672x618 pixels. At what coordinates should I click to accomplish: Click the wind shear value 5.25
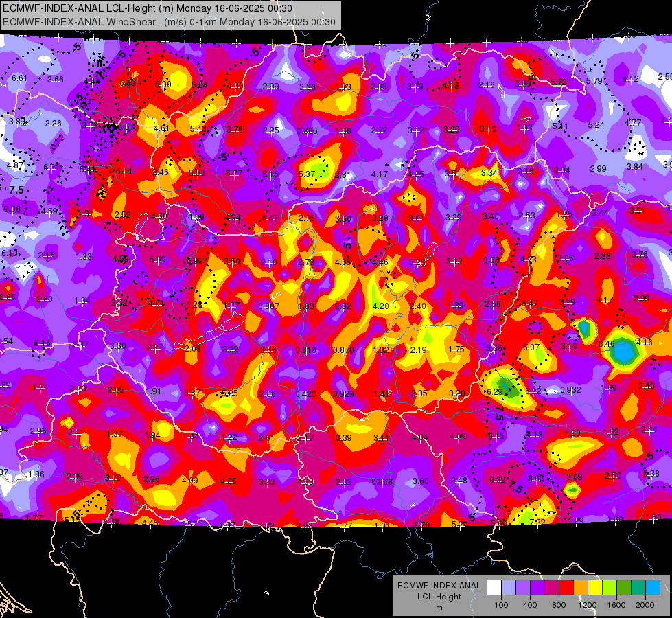pos(229,393)
